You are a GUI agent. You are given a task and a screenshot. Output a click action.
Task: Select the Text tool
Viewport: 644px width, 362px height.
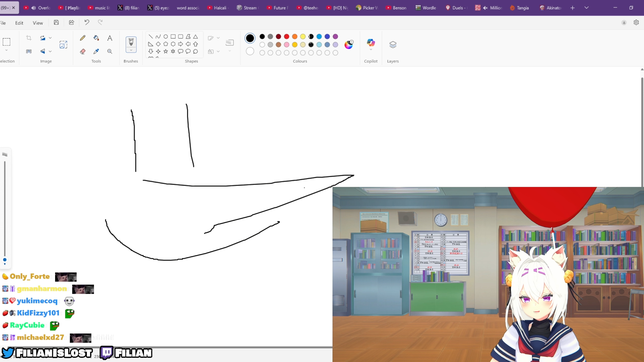tap(110, 38)
